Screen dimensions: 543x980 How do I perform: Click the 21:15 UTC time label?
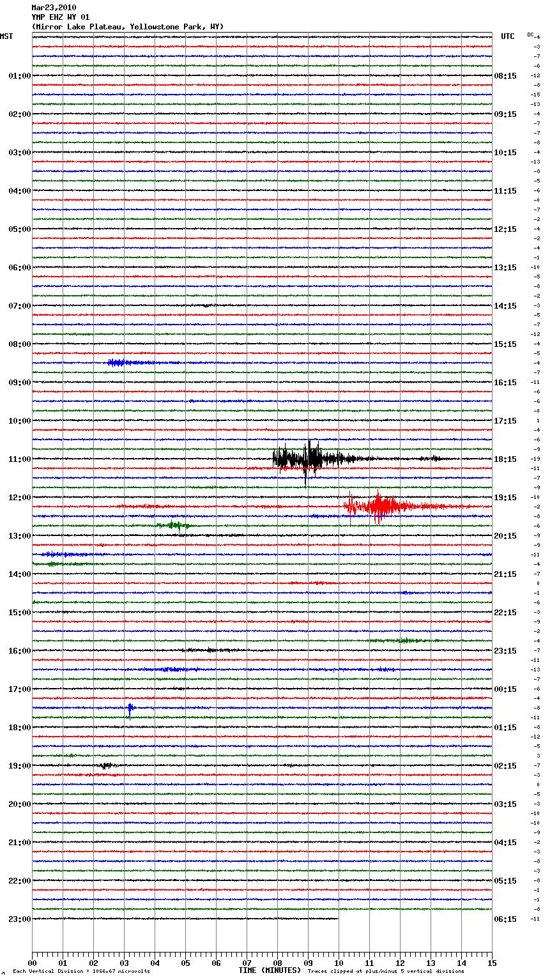pos(505,574)
